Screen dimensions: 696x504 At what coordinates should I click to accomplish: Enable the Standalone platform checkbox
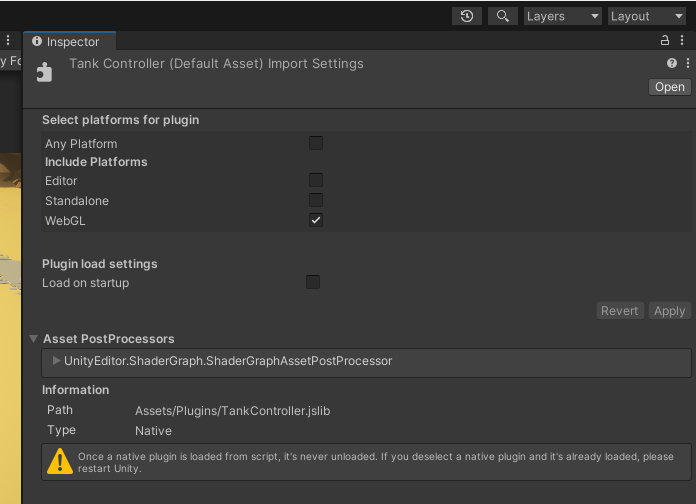click(x=316, y=200)
